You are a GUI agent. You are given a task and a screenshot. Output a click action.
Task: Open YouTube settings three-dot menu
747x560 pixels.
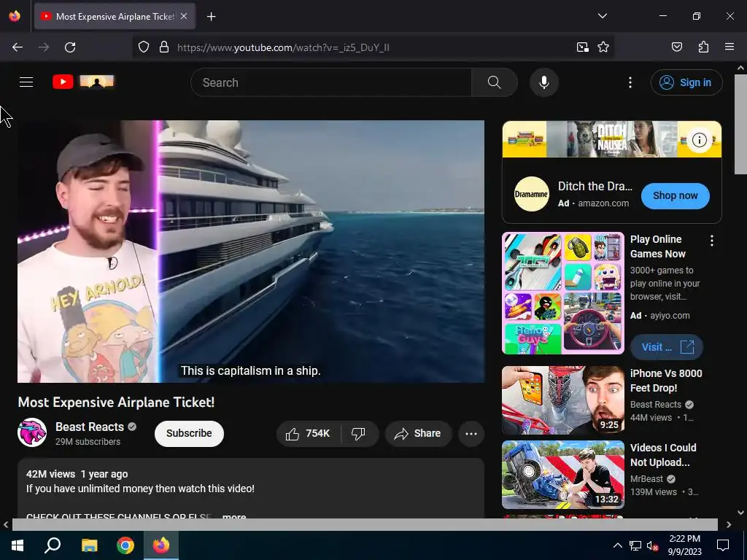tap(630, 82)
